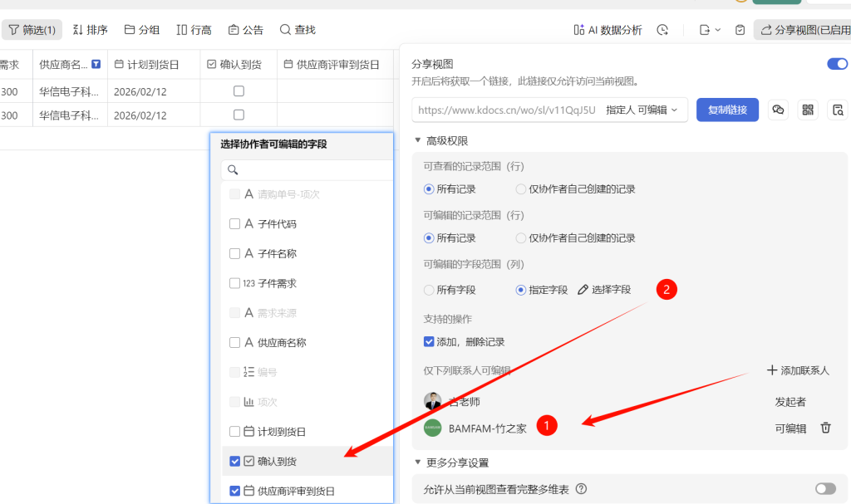Screen dimensions: 851x504
Task: Open the 排序 sort tool
Action: tap(90, 30)
